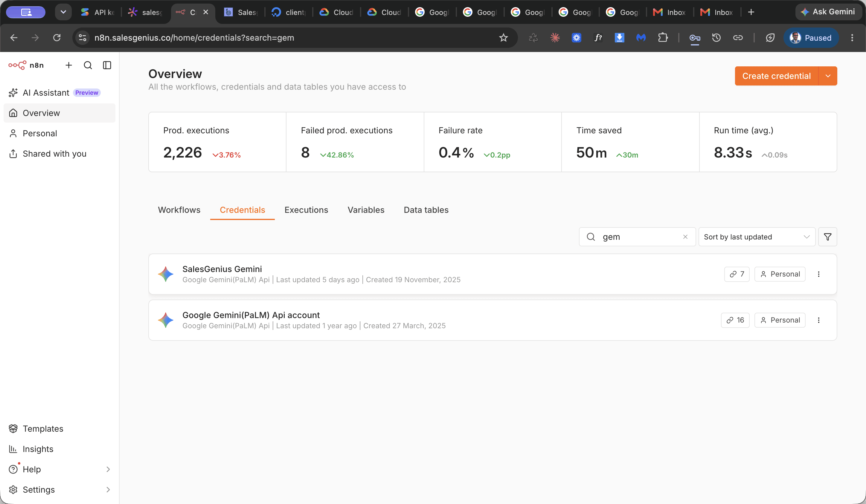Click the plus icon to create new item
Image resolution: width=866 pixels, height=504 pixels.
tap(69, 65)
